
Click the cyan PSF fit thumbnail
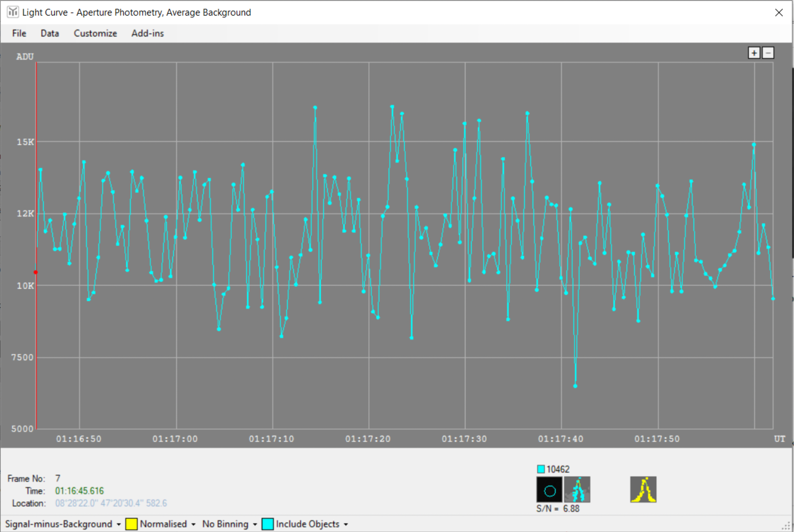(x=577, y=490)
